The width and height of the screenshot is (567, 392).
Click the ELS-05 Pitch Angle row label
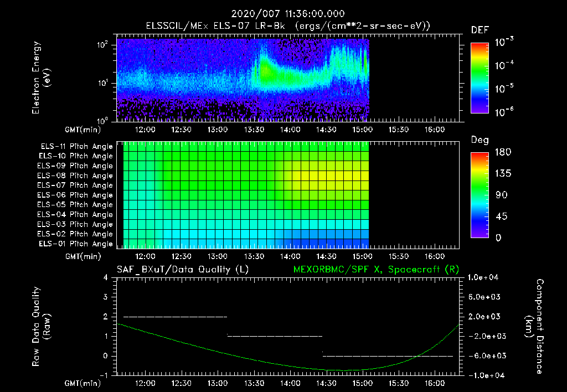point(75,205)
